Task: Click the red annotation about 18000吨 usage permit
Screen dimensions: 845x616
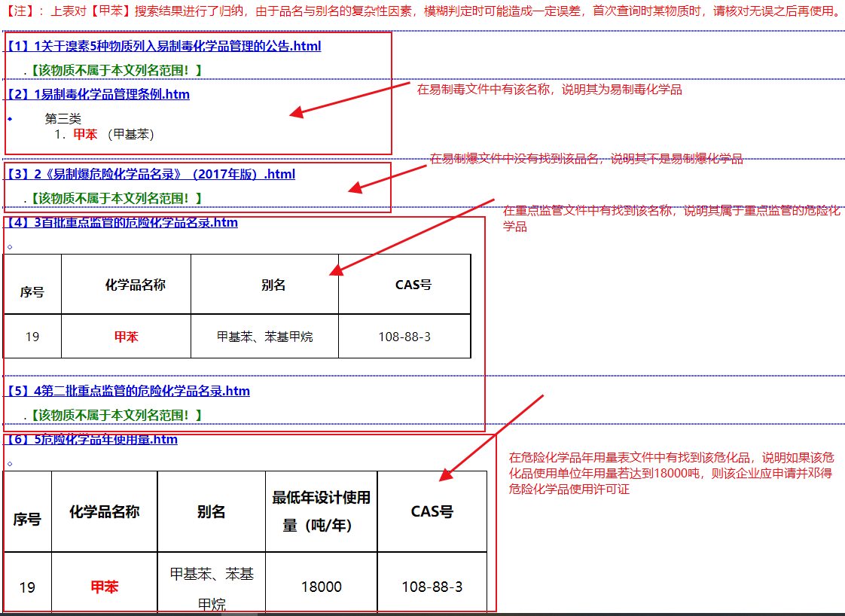Action: 670,473
